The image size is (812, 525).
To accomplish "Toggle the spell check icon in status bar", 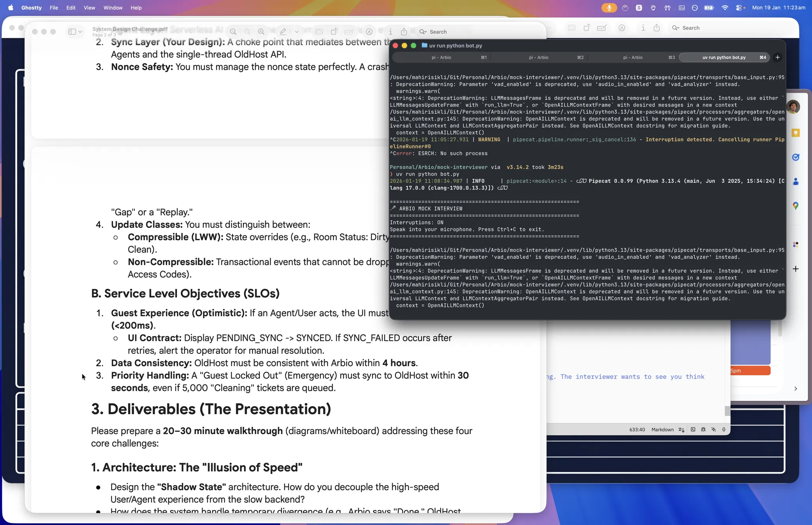I will tap(682, 429).
